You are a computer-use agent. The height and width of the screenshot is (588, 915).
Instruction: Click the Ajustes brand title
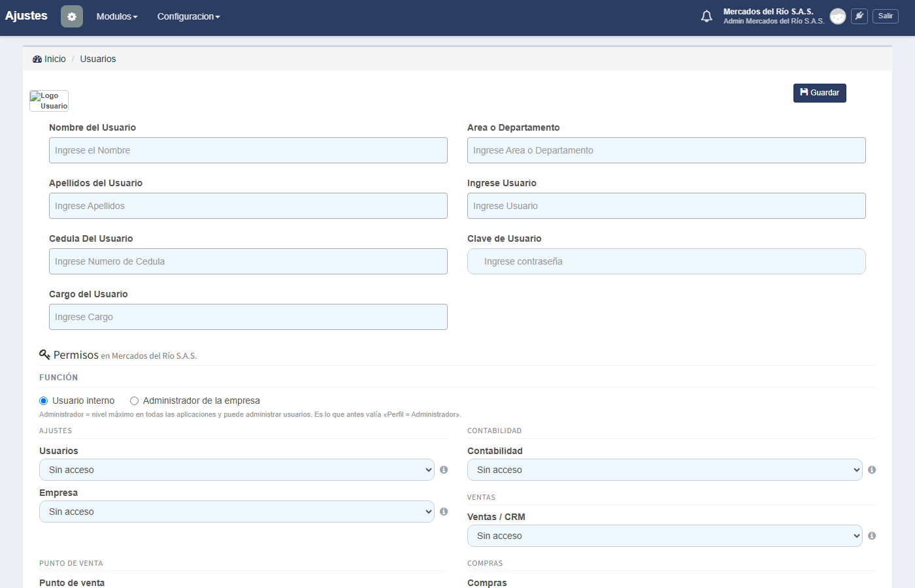(26, 16)
